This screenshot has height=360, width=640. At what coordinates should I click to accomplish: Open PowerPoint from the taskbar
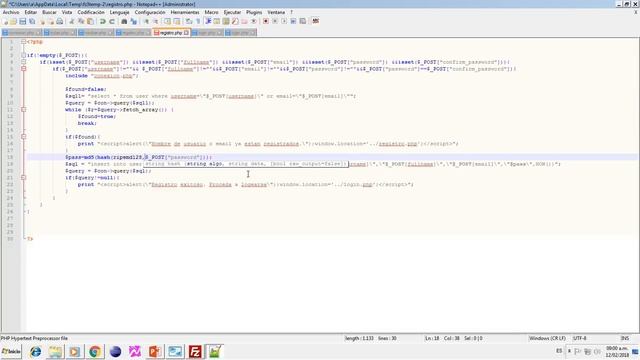click(155, 351)
